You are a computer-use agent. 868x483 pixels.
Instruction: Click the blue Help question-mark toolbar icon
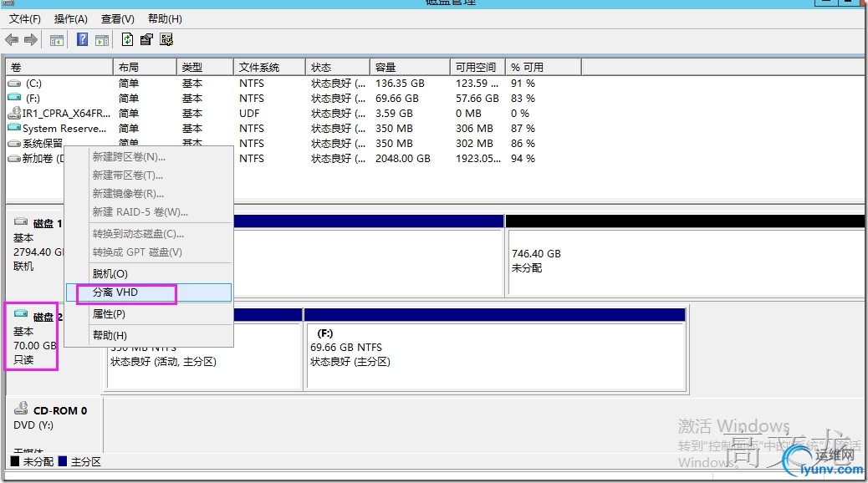(83, 39)
